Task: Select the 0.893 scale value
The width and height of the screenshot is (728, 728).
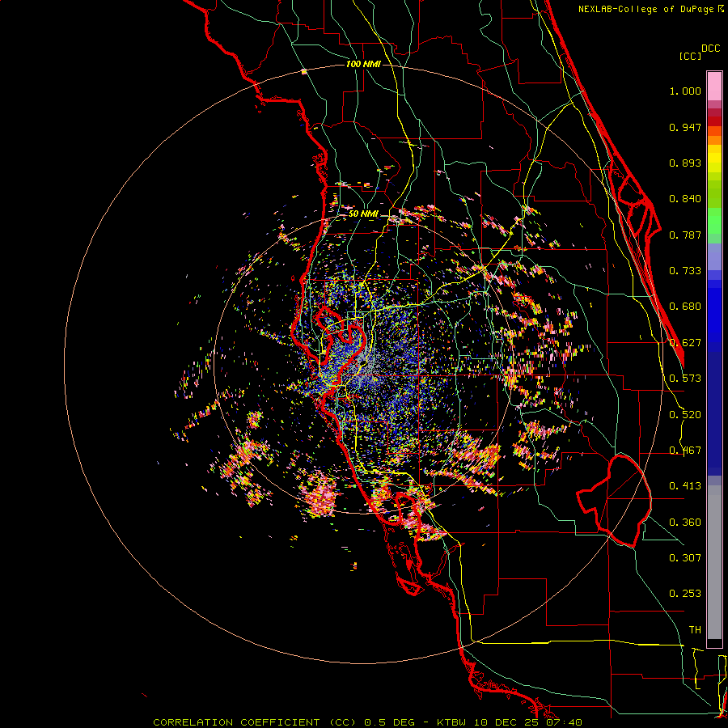Action: pos(685,163)
